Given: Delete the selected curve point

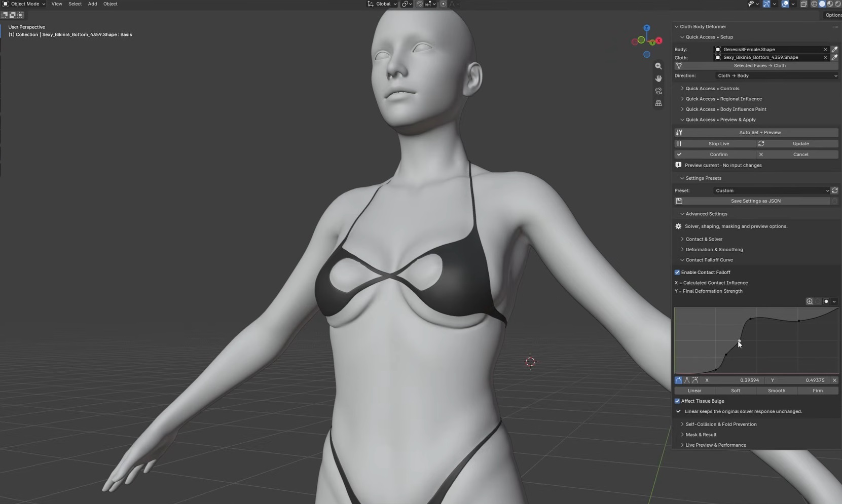Looking at the screenshot, I should 834,380.
